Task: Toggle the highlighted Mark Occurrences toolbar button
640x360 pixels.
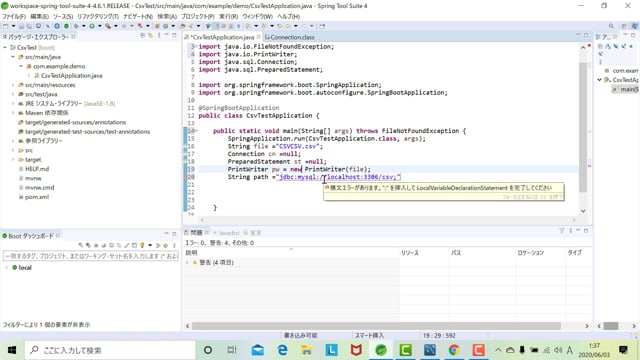Action: click(x=216, y=26)
